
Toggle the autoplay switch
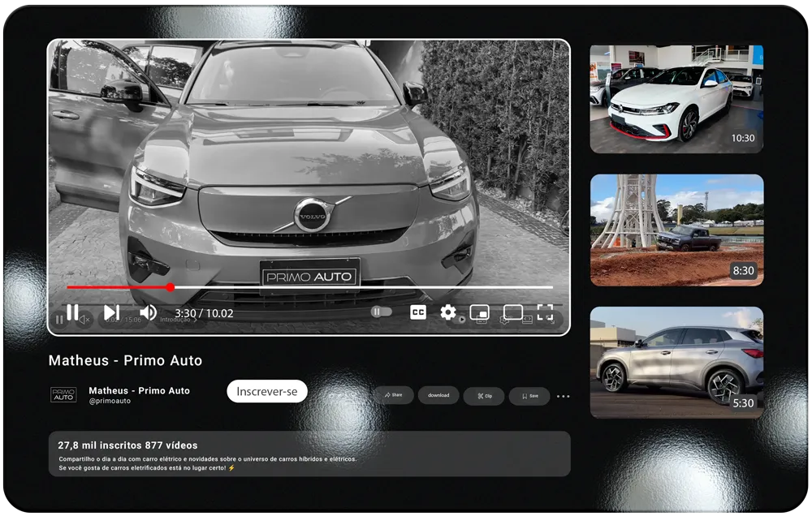[382, 312]
